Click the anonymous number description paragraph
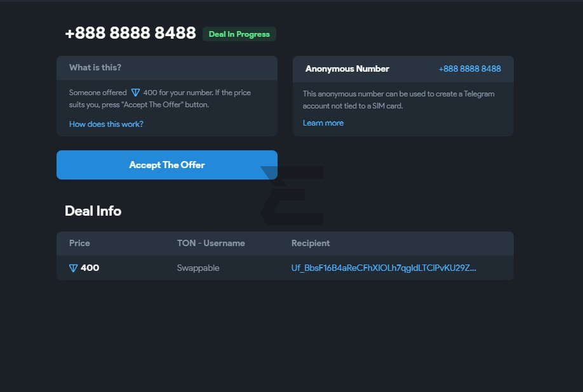583x392 pixels. [398, 100]
